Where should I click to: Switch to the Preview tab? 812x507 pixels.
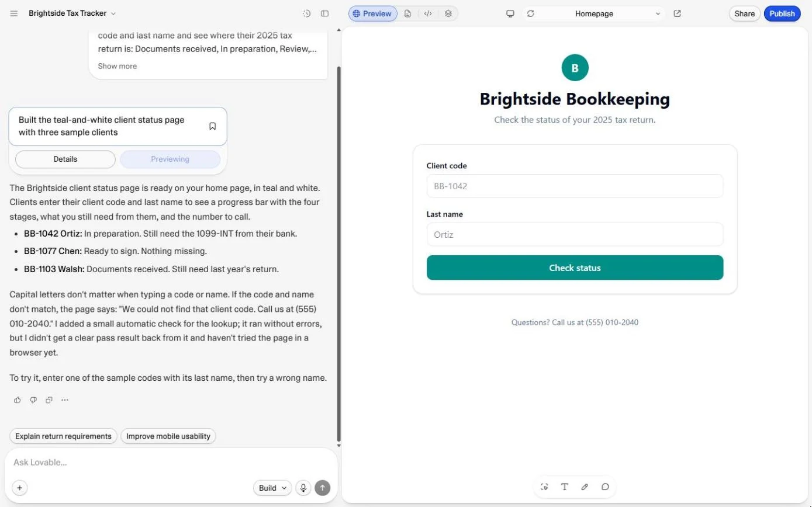[x=373, y=13]
